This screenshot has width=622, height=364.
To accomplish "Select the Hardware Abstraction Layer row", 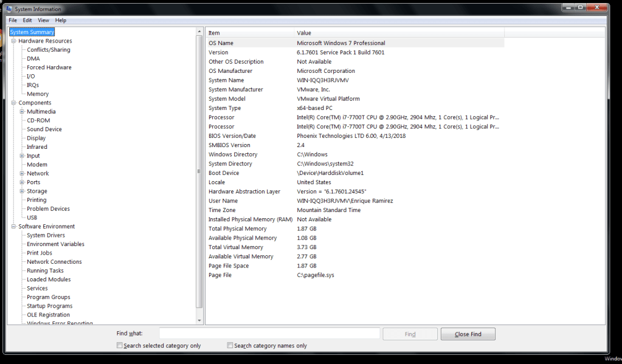I will 356,191.
